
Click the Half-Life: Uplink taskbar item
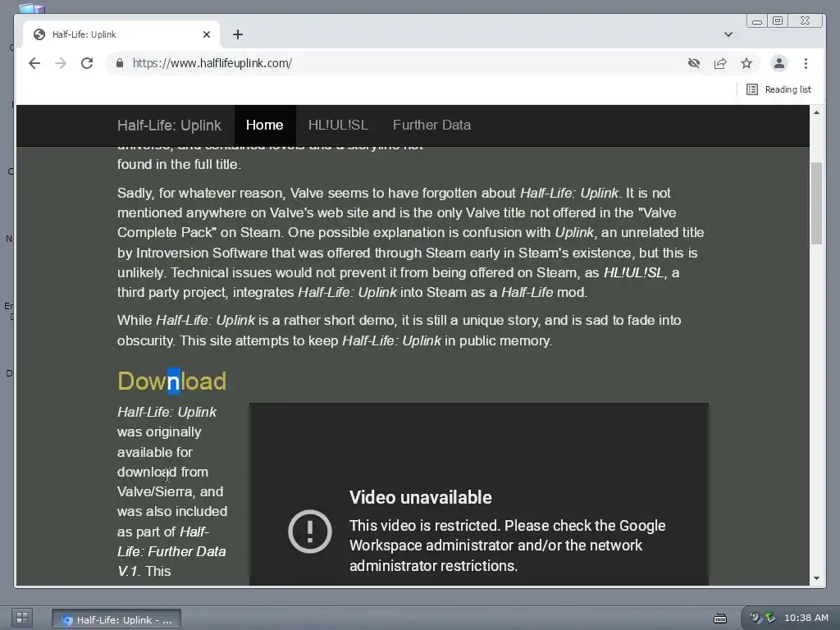click(116, 619)
